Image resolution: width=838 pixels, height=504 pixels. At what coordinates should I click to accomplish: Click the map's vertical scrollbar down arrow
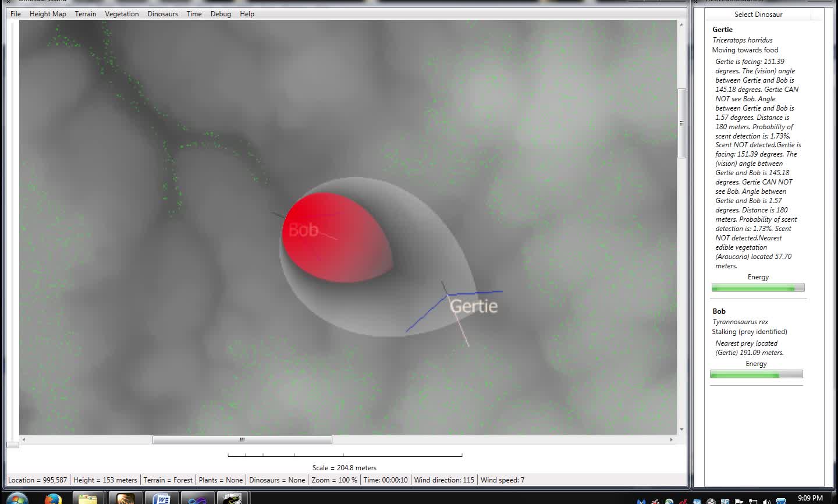(681, 430)
